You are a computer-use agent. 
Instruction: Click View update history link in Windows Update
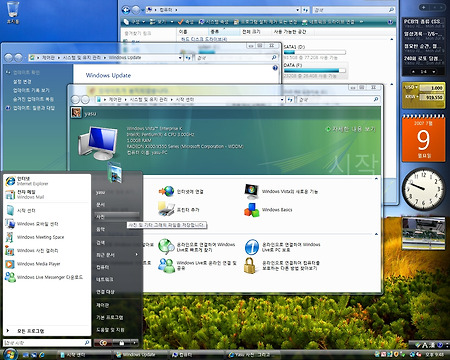[31, 90]
